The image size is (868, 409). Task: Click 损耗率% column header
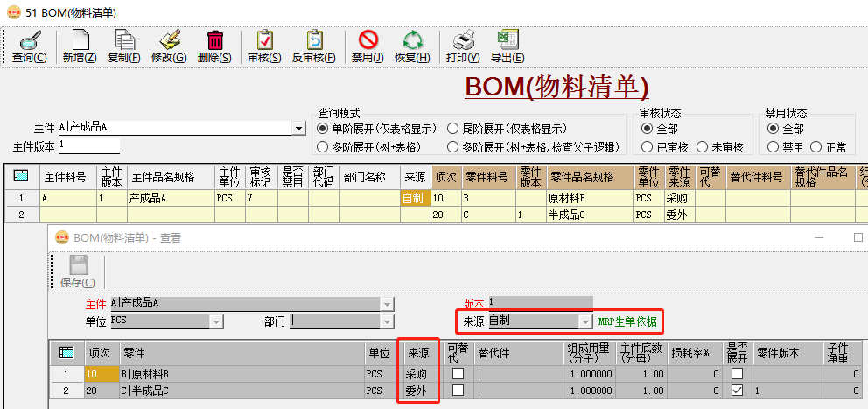[x=694, y=352]
